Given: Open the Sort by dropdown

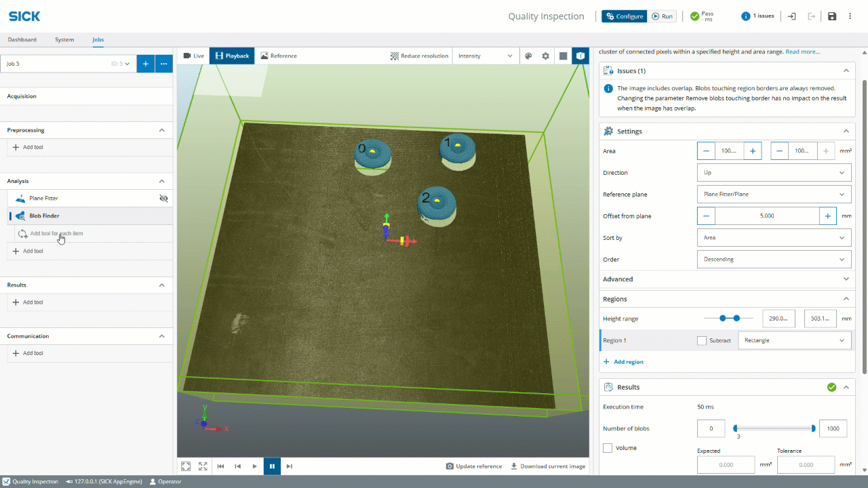Looking at the screenshot, I should click(x=774, y=238).
